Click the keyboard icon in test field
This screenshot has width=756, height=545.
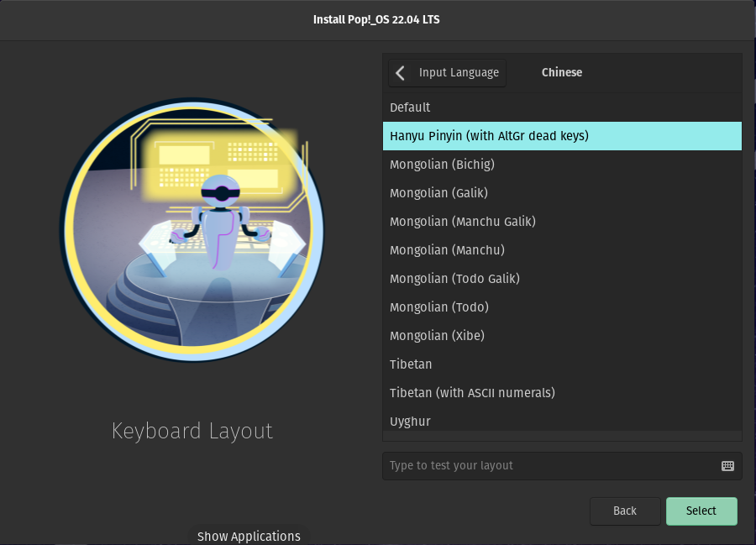coord(727,466)
